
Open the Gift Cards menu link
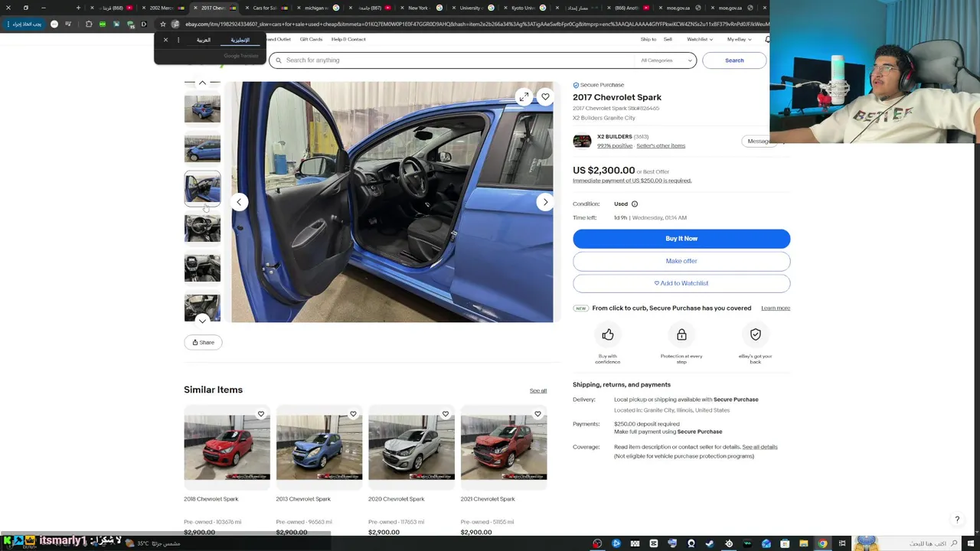[x=311, y=39]
